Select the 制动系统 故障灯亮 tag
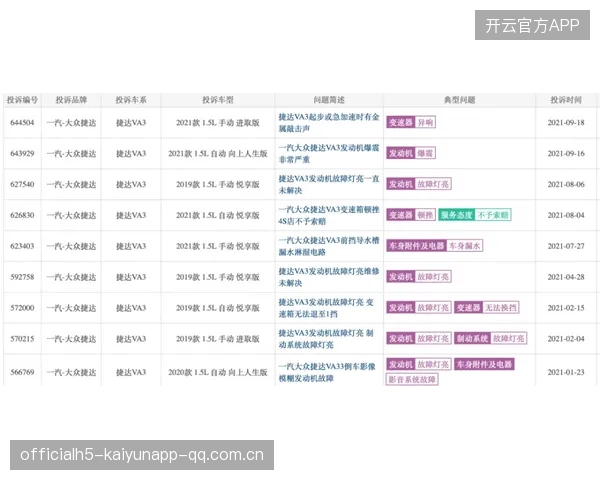600x480 pixels. click(491, 339)
